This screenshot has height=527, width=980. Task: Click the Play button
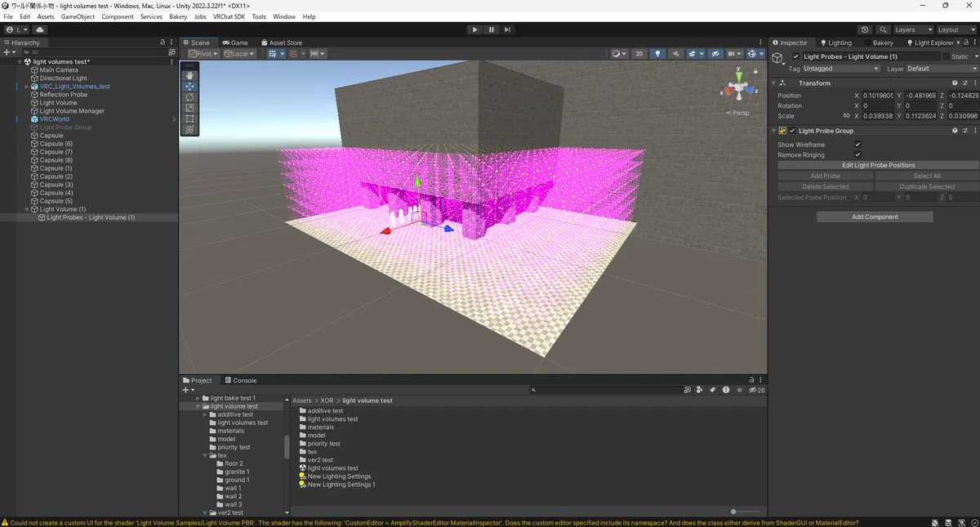tap(474, 29)
